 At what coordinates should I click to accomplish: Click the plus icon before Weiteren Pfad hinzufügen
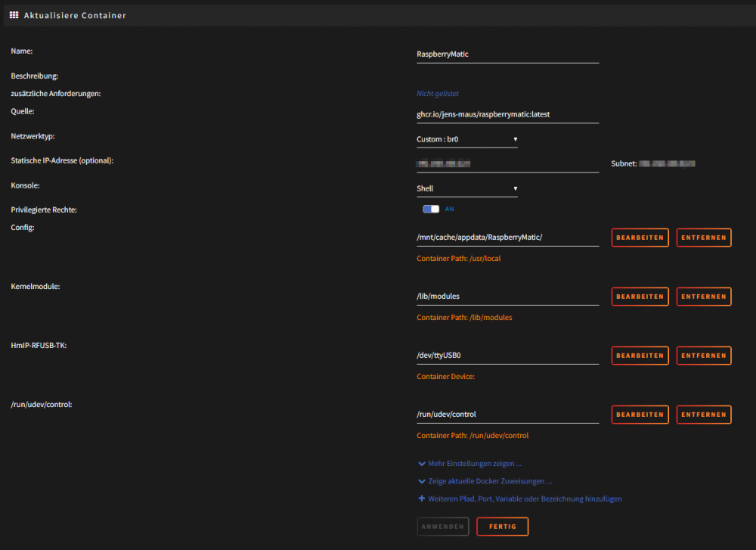coord(421,499)
